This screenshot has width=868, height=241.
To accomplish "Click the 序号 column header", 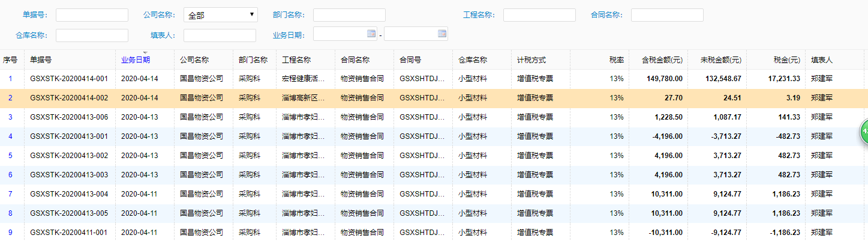I will [10, 60].
